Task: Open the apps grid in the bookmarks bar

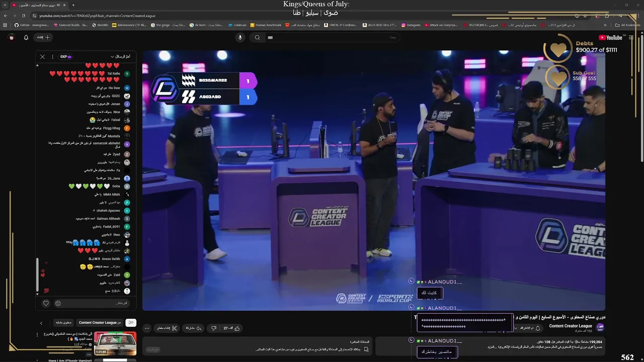Action: click(x=5, y=25)
